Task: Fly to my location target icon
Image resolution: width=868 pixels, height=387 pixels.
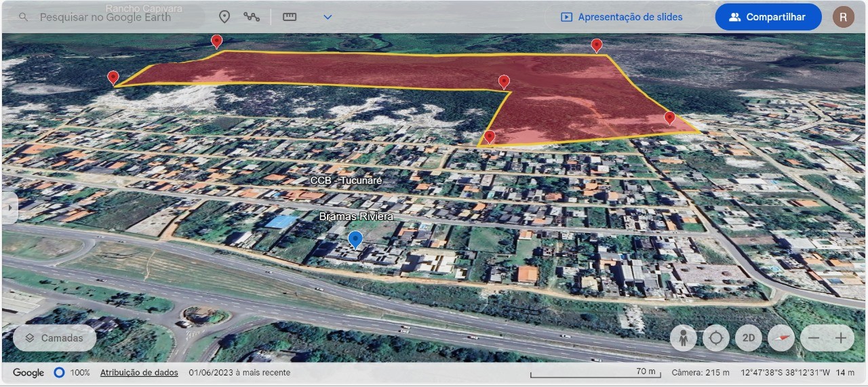Action: [715, 338]
